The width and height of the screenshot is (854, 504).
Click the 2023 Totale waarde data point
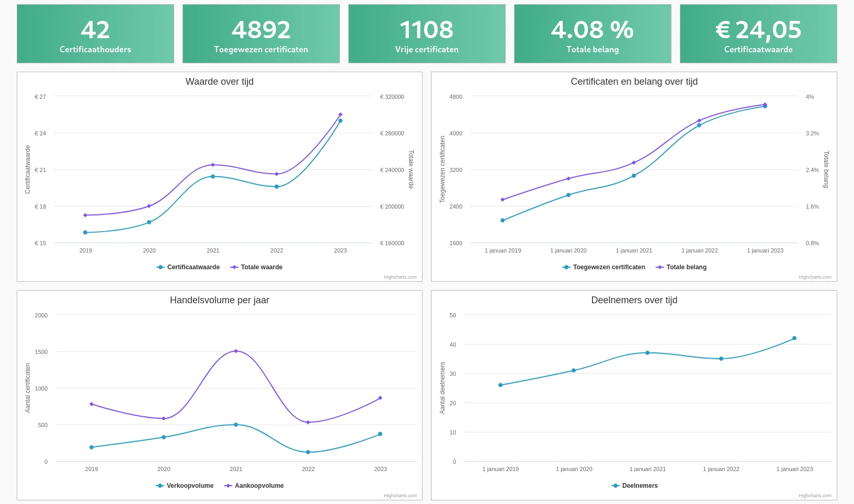340,114
